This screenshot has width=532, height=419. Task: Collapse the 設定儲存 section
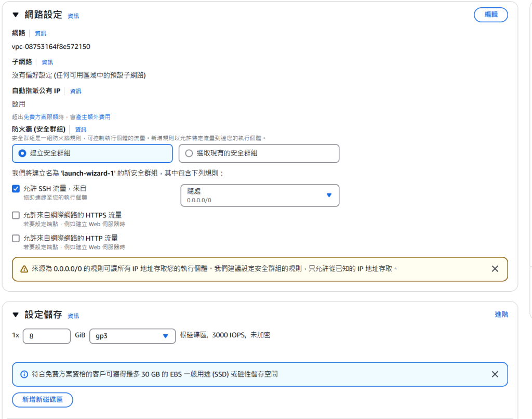16,315
